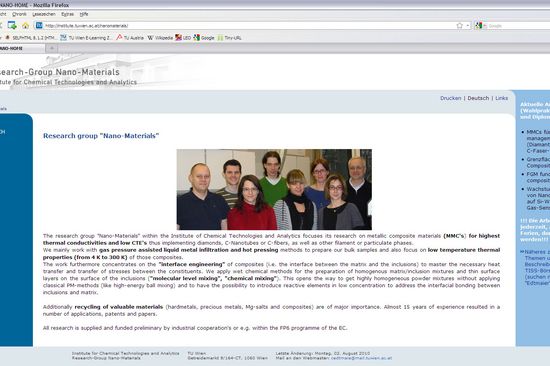Click the new window icon with green arrow
Image resolution: width=550 pixels, height=366 pixels.
pyautogui.click(x=12, y=25)
